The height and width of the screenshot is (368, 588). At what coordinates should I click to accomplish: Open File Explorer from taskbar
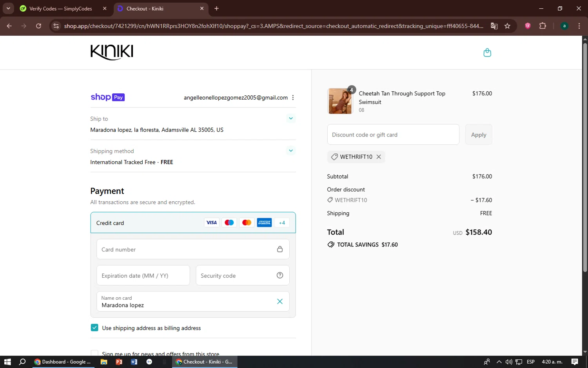click(x=104, y=362)
